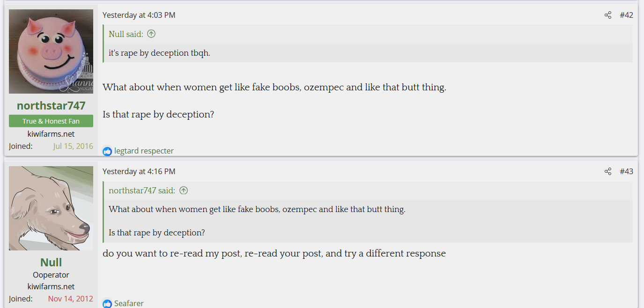This screenshot has width=644, height=308.
Task: Open Null's username profile link
Action: tap(51, 262)
